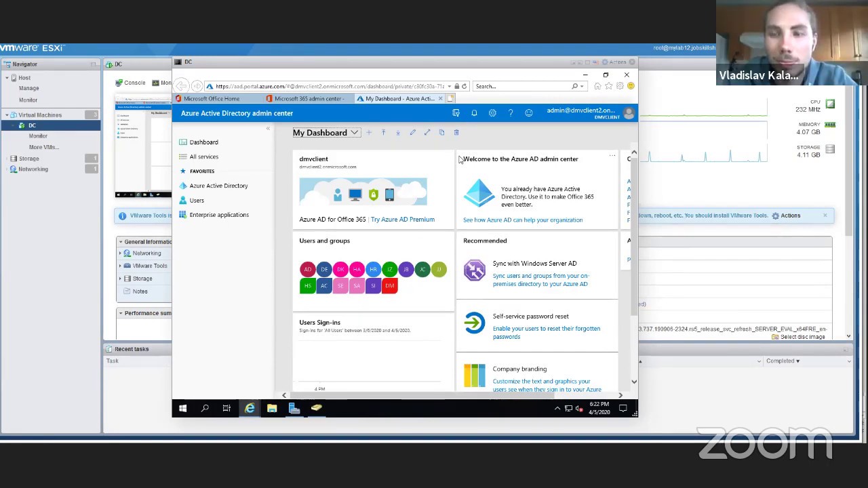Select the My Dashboard - Azure Active tab
868x488 pixels.
tap(400, 99)
